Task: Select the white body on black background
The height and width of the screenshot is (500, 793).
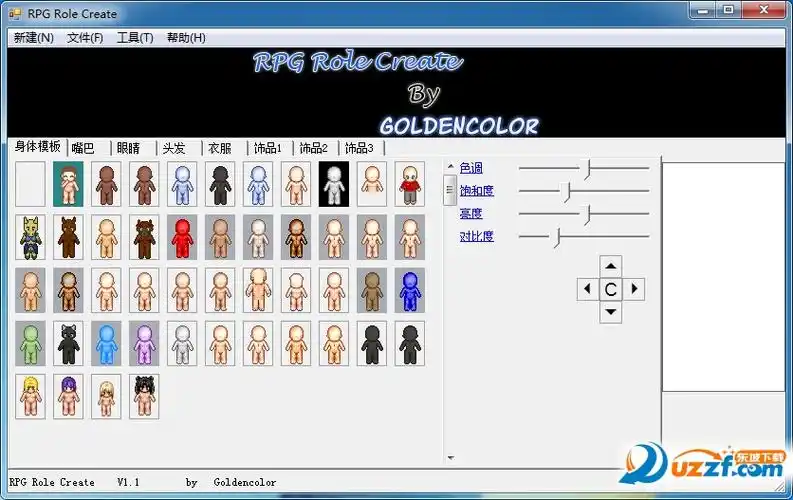Action: [x=334, y=184]
